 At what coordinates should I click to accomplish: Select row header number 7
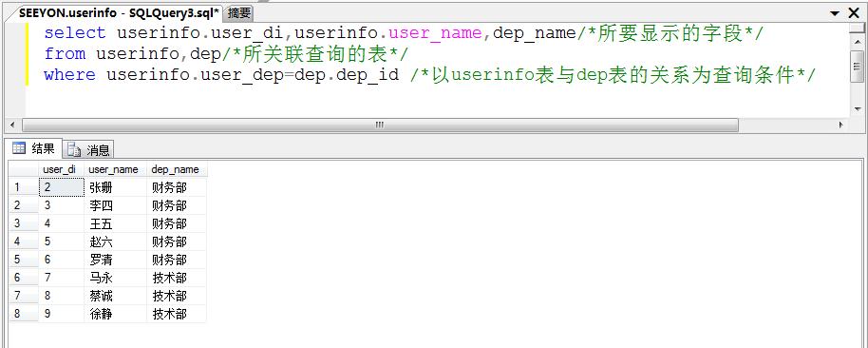[24, 296]
